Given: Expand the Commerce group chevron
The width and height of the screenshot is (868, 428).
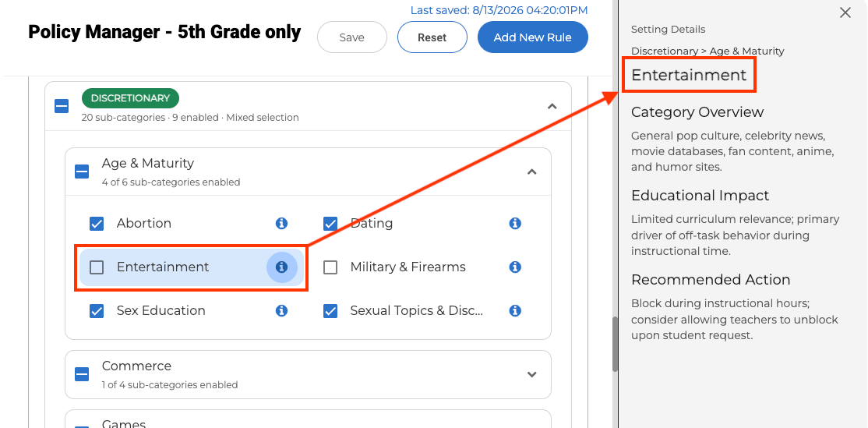Looking at the screenshot, I should point(532,374).
